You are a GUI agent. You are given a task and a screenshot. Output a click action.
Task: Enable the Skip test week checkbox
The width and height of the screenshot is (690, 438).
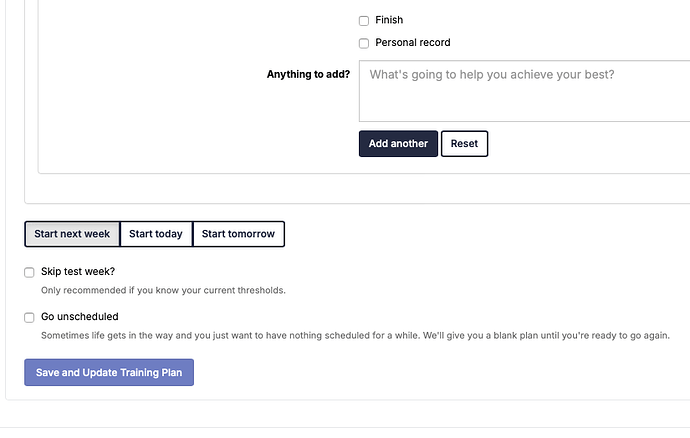click(x=29, y=272)
